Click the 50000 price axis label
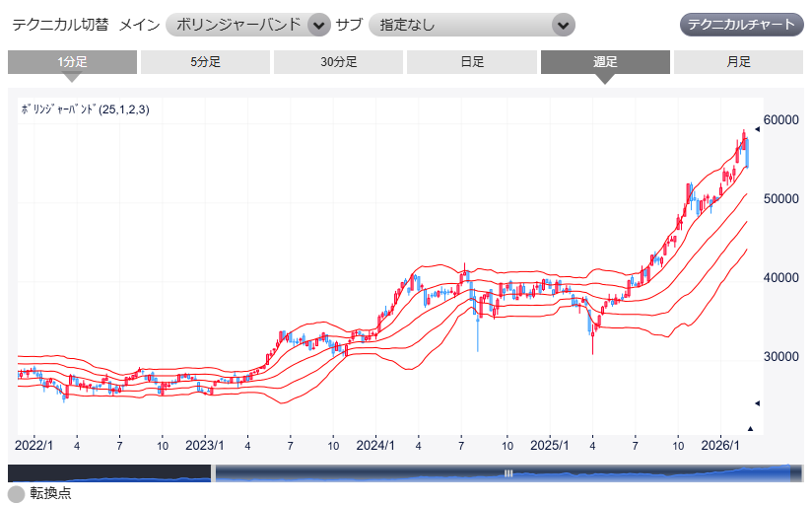 click(780, 198)
